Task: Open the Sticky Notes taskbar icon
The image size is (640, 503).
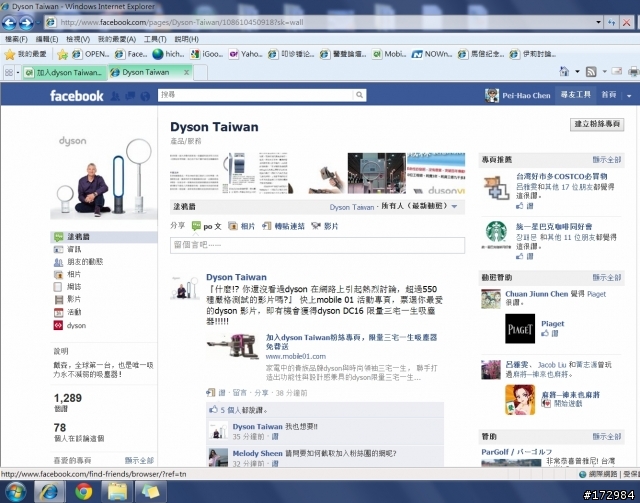Action: coord(151,492)
